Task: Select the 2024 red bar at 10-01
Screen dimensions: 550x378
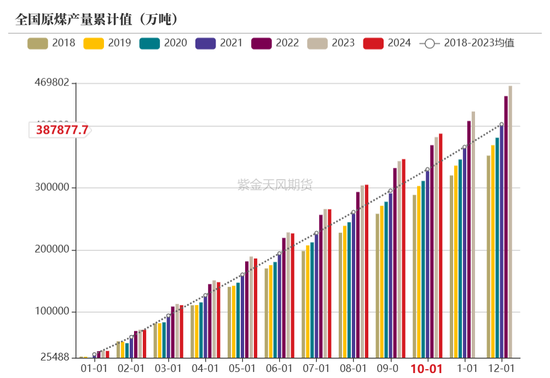Action: pos(441,246)
